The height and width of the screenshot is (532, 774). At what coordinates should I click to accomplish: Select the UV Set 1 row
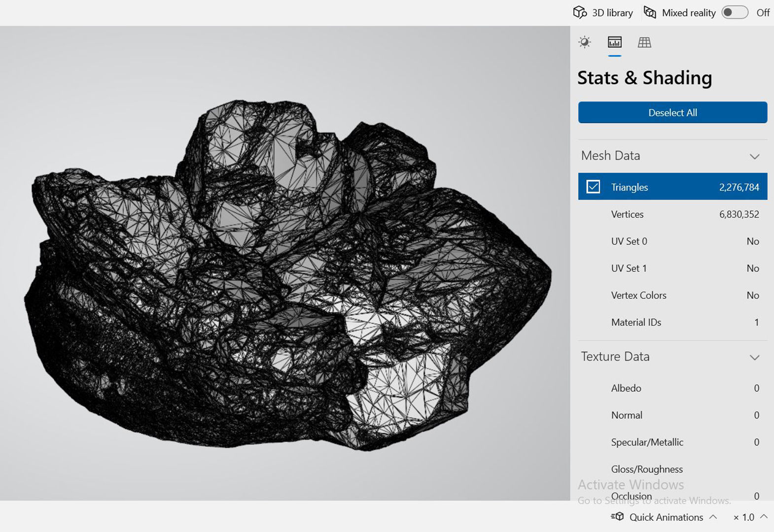[672, 268]
